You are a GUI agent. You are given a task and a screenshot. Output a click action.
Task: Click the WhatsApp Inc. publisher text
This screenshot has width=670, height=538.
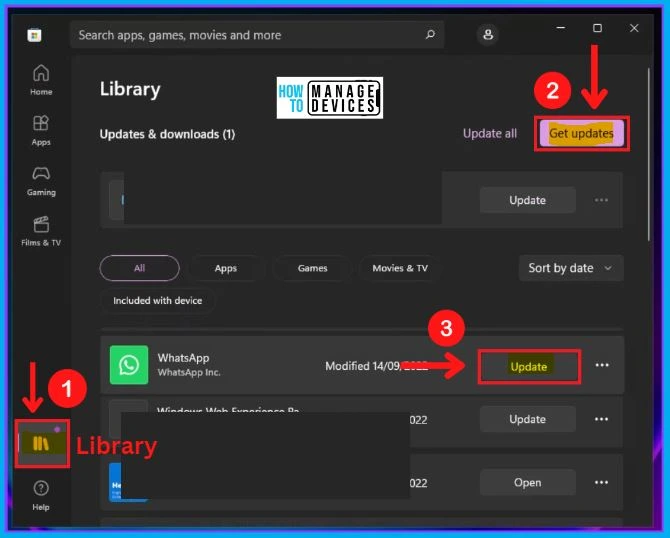click(x=189, y=372)
